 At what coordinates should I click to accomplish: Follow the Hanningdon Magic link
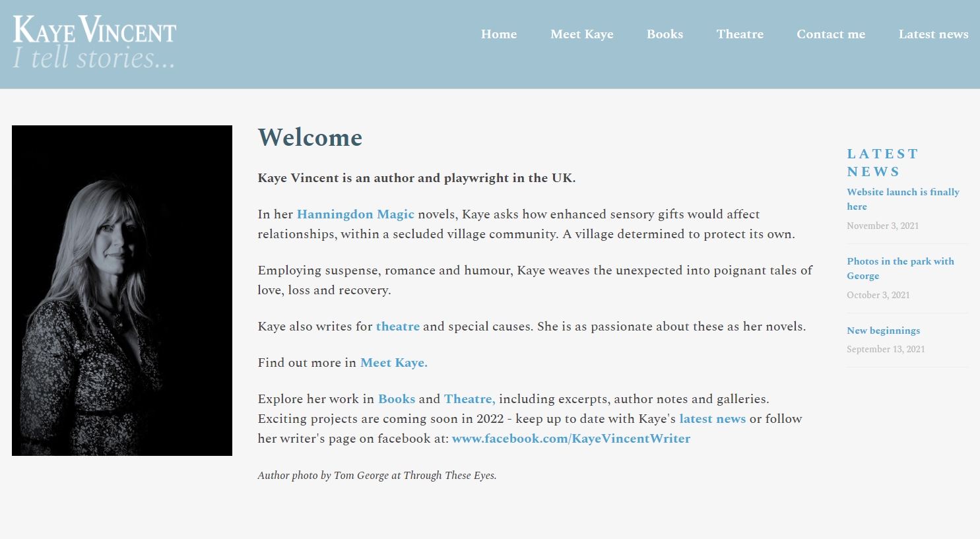pyautogui.click(x=356, y=214)
